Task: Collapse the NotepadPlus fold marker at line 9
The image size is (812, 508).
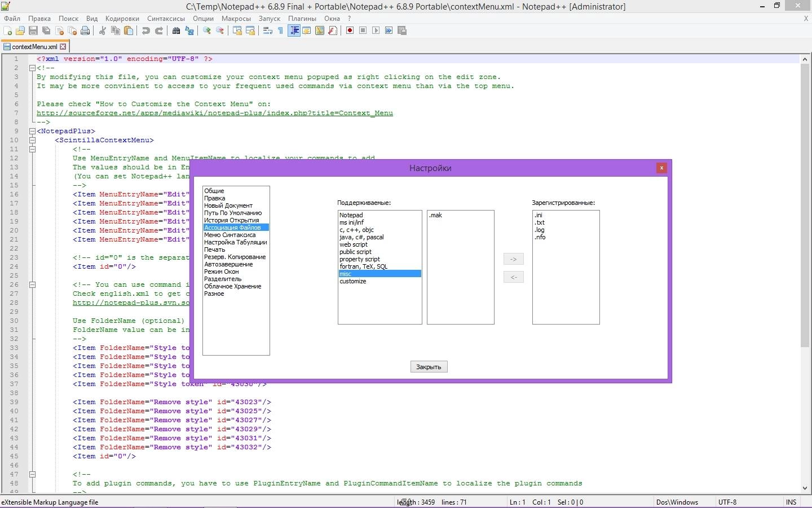Action: (x=32, y=131)
